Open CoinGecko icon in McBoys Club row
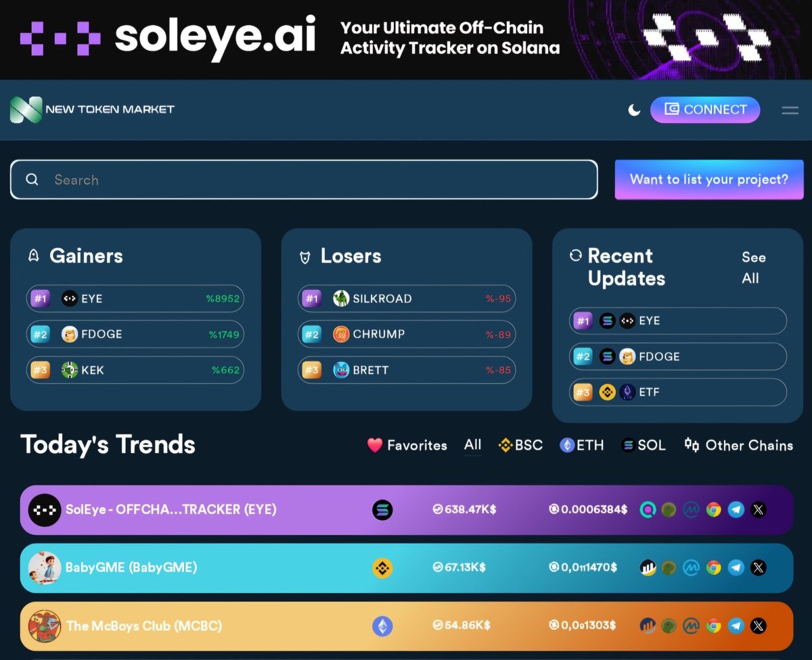The image size is (812, 660). (x=669, y=626)
